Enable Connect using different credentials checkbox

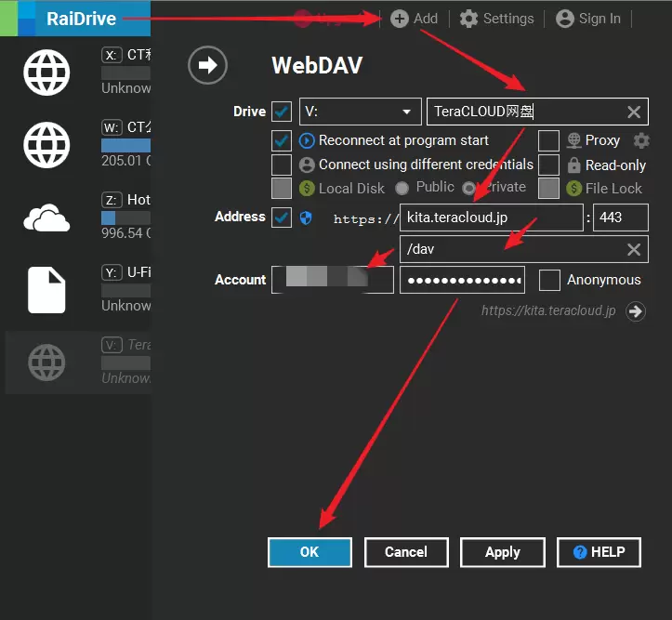282,165
